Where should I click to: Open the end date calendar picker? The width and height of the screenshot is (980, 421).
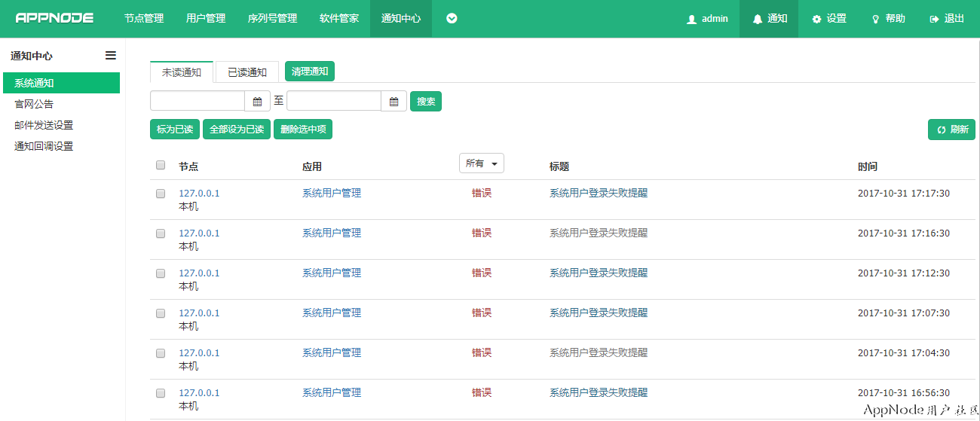tap(394, 101)
